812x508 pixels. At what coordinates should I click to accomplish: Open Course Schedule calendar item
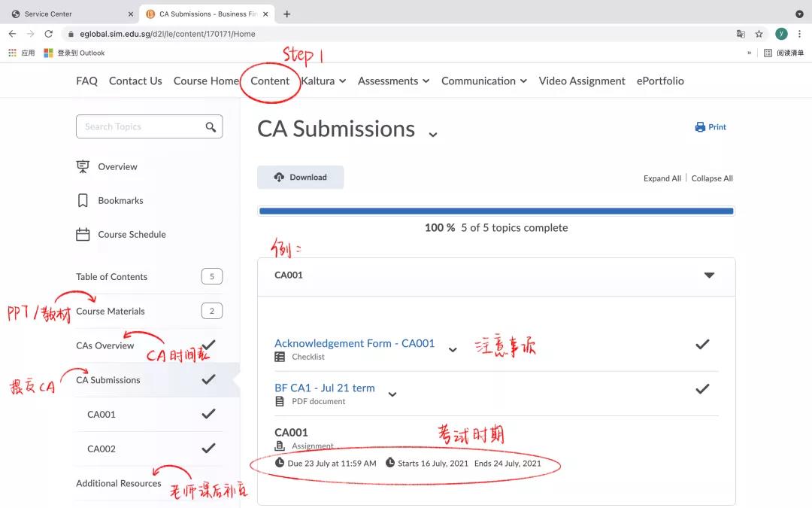pyautogui.click(x=132, y=235)
